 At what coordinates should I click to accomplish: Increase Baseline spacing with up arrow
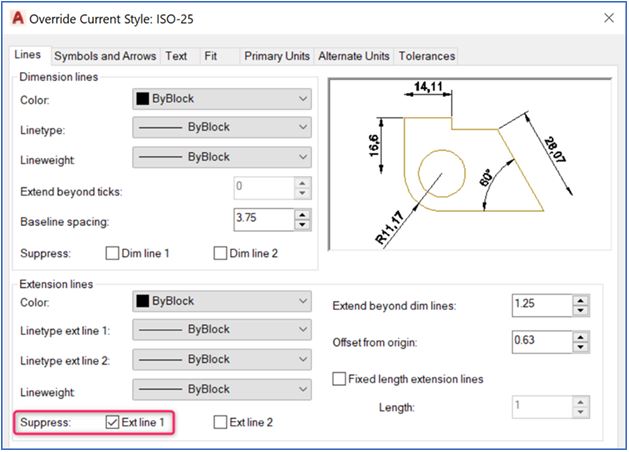pos(302,215)
